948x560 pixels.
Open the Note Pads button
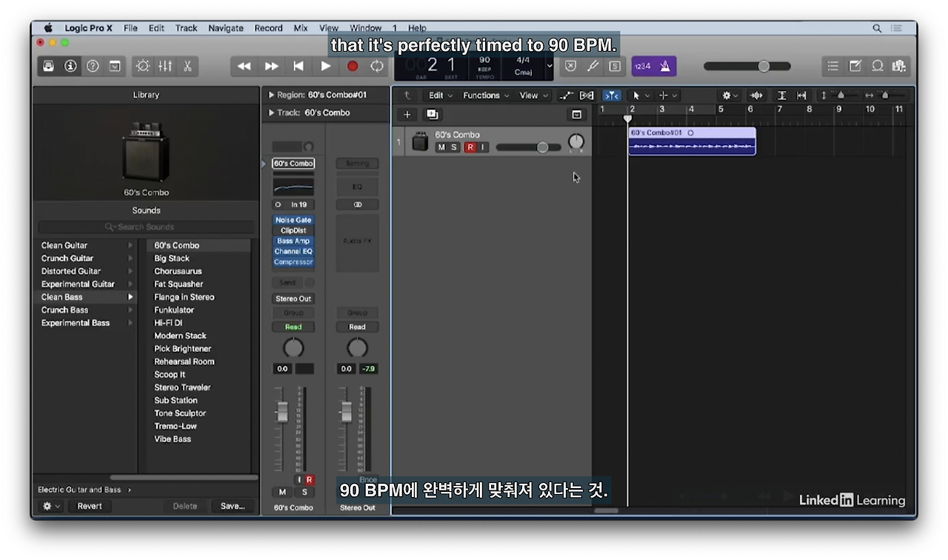[855, 66]
